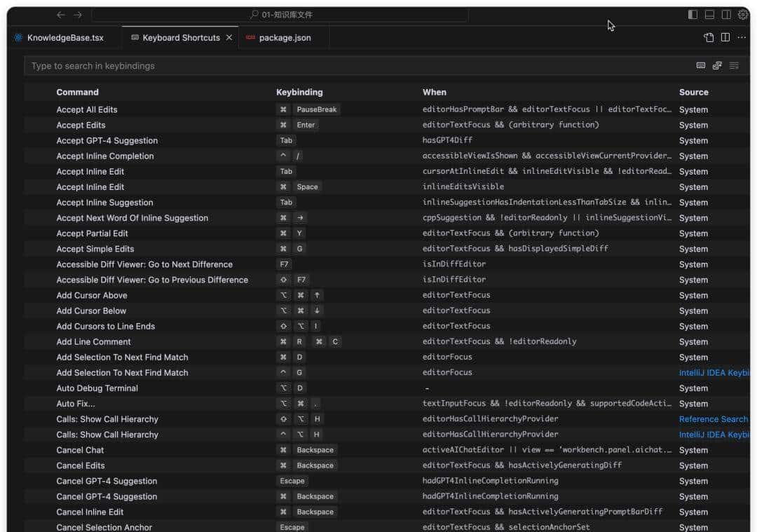
Task: Close the Keyboard Shortcuts tab
Action: pos(229,38)
